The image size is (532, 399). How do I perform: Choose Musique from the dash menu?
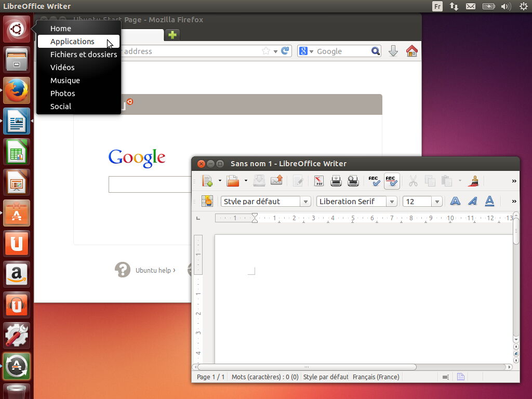tap(65, 80)
